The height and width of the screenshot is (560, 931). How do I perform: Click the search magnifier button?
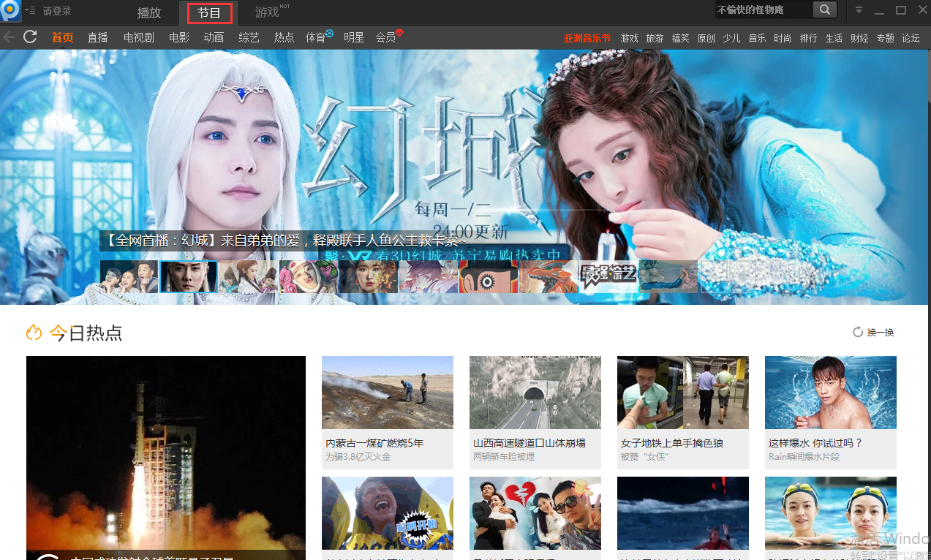[x=825, y=10]
